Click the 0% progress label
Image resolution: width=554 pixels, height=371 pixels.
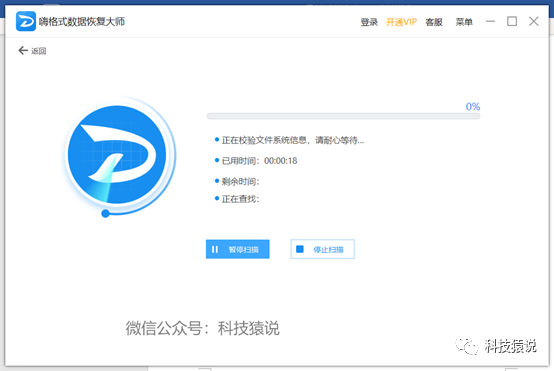click(x=473, y=106)
